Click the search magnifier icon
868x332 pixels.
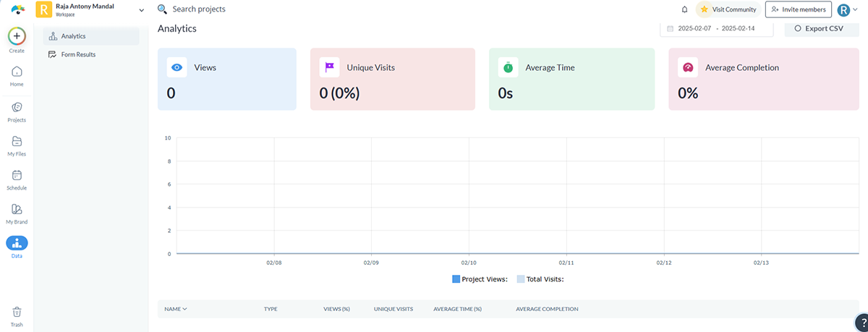[162, 9]
